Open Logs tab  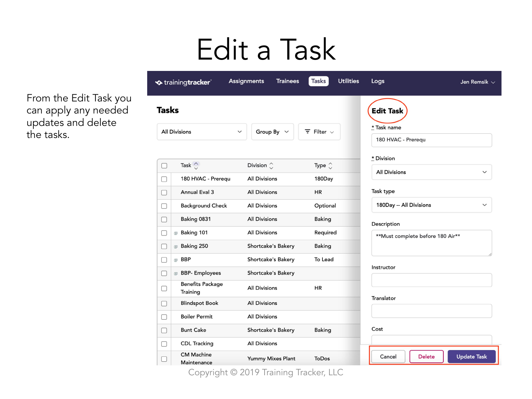point(378,81)
